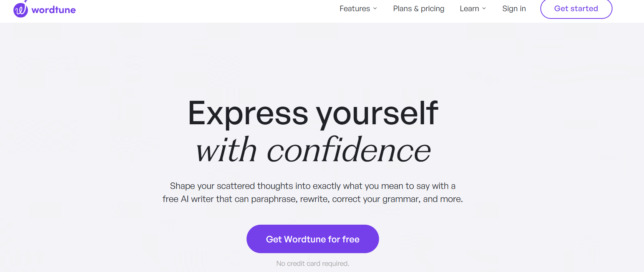Click the Sign in link
Image resolution: width=644 pixels, height=272 pixels.
(x=514, y=8)
